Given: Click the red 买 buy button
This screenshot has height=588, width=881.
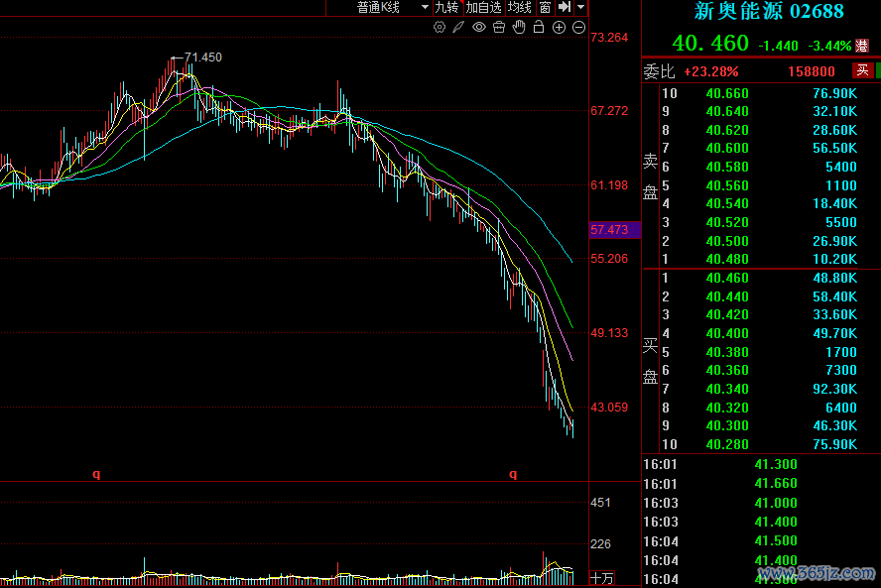Looking at the screenshot, I should pos(863,70).
